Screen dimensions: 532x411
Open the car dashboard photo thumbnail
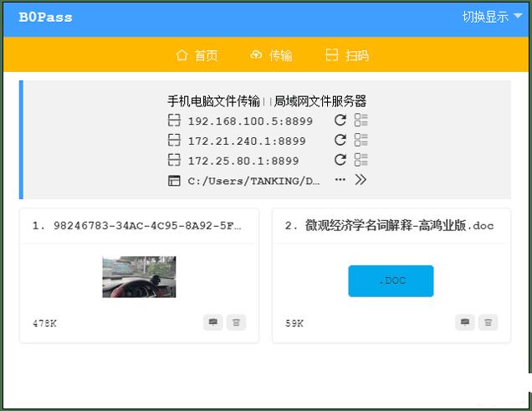pos(139,277)
